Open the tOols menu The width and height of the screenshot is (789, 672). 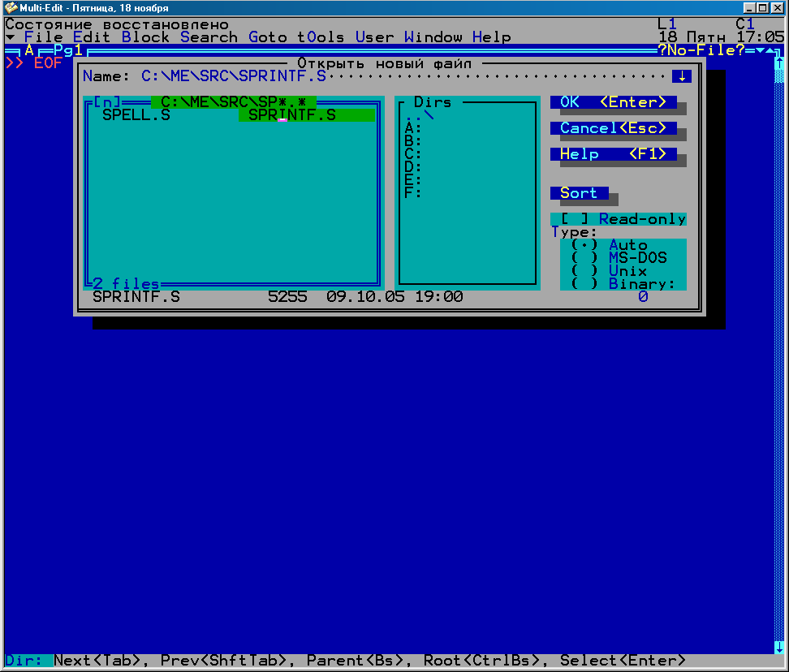[320, 37]
